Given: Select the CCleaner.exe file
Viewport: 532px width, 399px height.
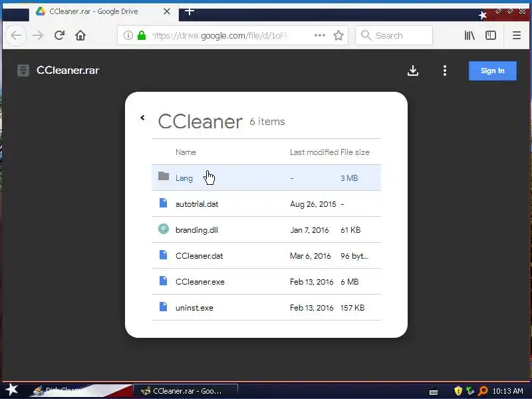Looking at the screenshot, I should 266,281.
